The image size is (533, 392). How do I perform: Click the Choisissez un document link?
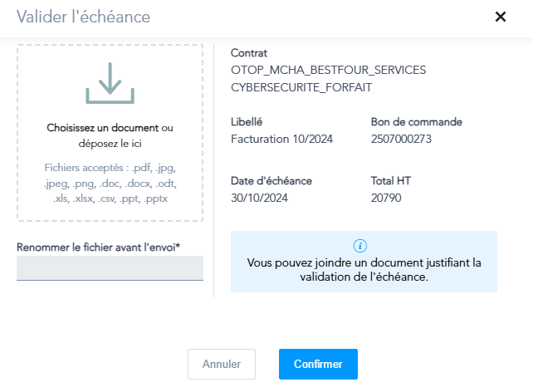point(102,128)
